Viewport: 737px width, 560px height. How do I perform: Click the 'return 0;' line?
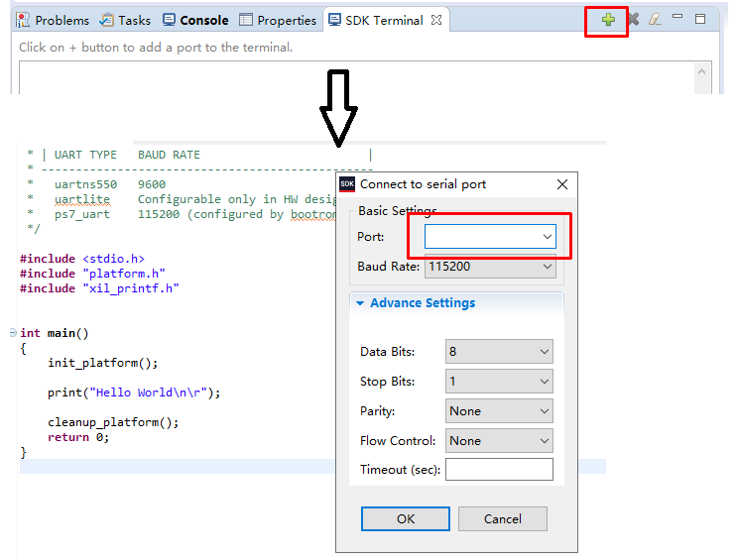(x=78, y=437)
